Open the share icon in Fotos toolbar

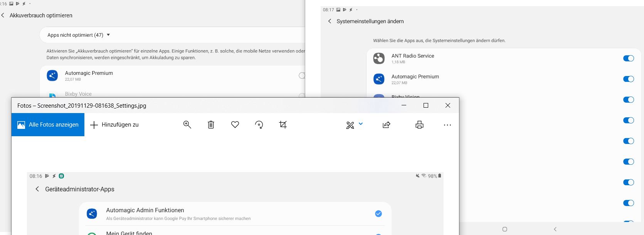[386, 125]
